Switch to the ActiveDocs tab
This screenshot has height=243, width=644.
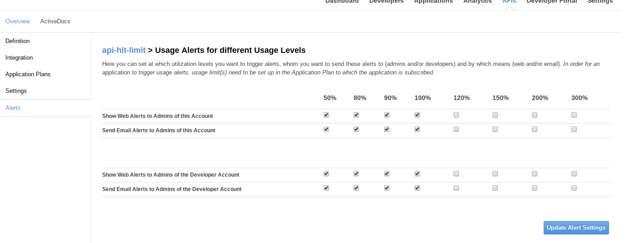click(x=55, y=22)
